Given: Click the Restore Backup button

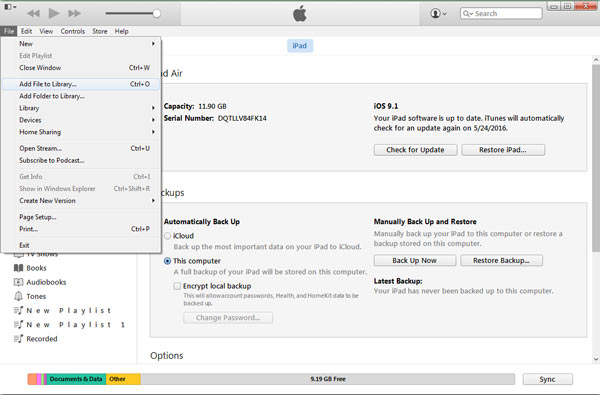Looking at the screenshot, I should tap(501, 260).
